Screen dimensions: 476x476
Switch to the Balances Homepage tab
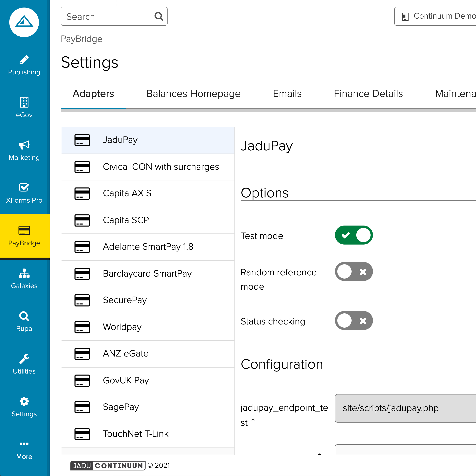point(193,94)
